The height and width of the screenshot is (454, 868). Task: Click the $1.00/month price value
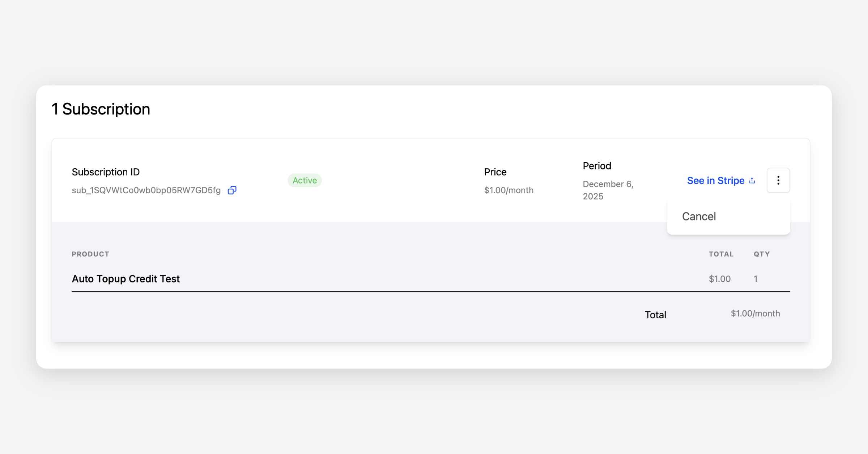509,190
